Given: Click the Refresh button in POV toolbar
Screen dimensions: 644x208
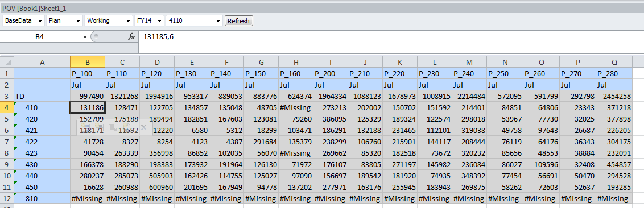Looking at the screenshot, I should pyautogui.click(x=238, y=21).
